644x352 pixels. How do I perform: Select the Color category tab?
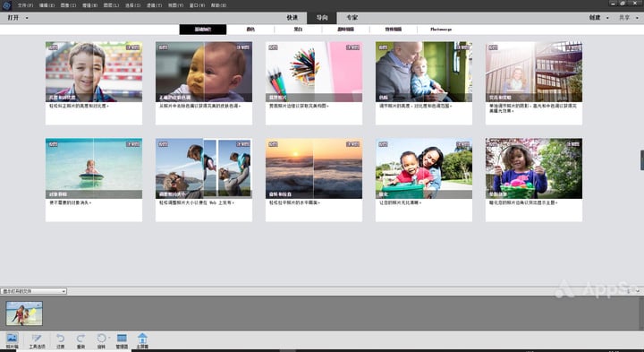250,30
